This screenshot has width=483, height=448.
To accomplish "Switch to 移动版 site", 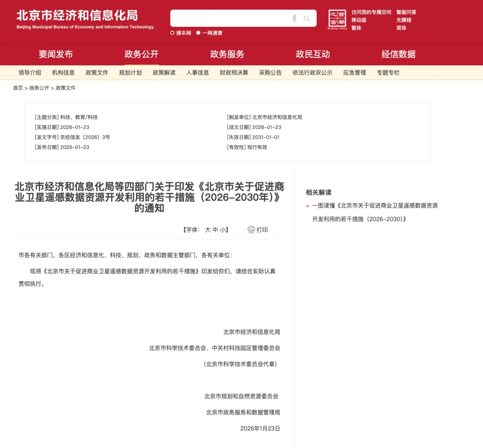I will tap(359, 20).
